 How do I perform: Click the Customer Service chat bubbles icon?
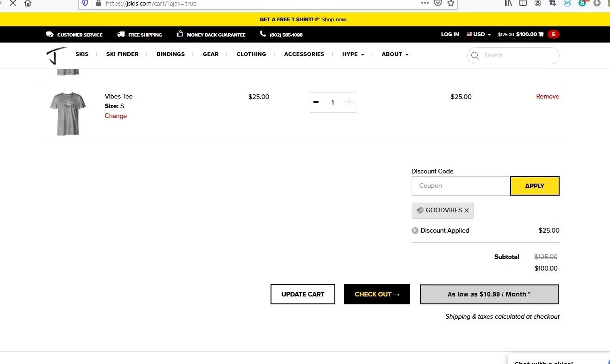point(49,34)
